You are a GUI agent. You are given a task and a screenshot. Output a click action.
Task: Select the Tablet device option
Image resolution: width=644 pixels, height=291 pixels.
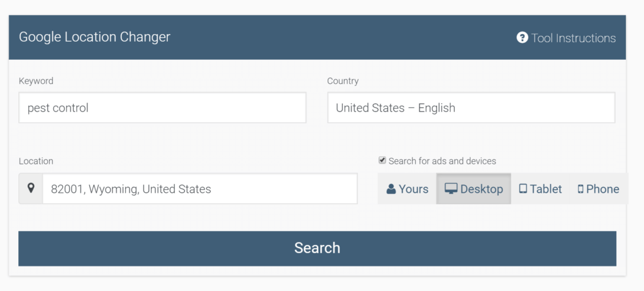click(x=540, y=188)
